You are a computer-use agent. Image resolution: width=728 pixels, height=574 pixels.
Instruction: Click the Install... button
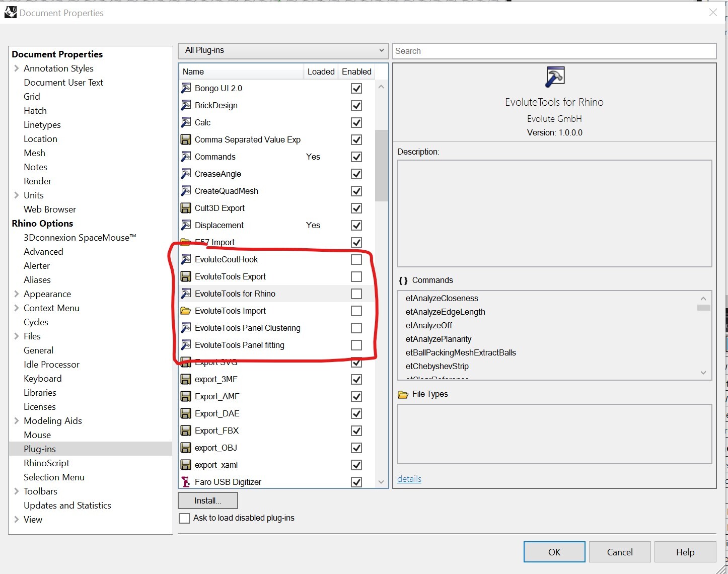coord(208,500)
